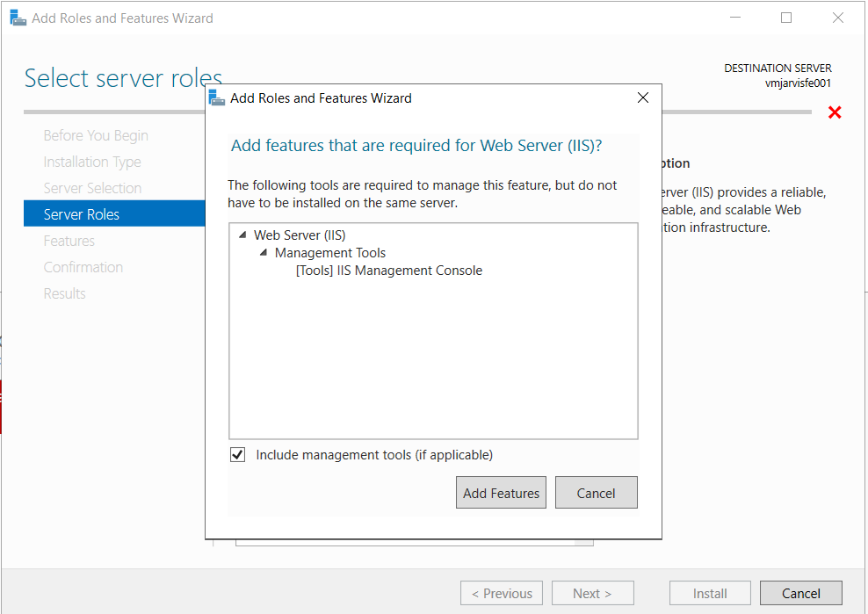Go to Results step

(x=65, y=293)
